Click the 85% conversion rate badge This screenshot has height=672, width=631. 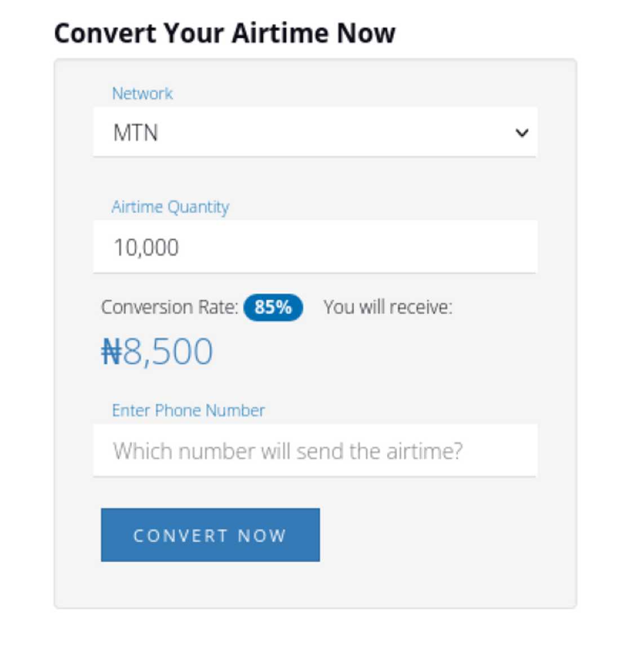274,308
